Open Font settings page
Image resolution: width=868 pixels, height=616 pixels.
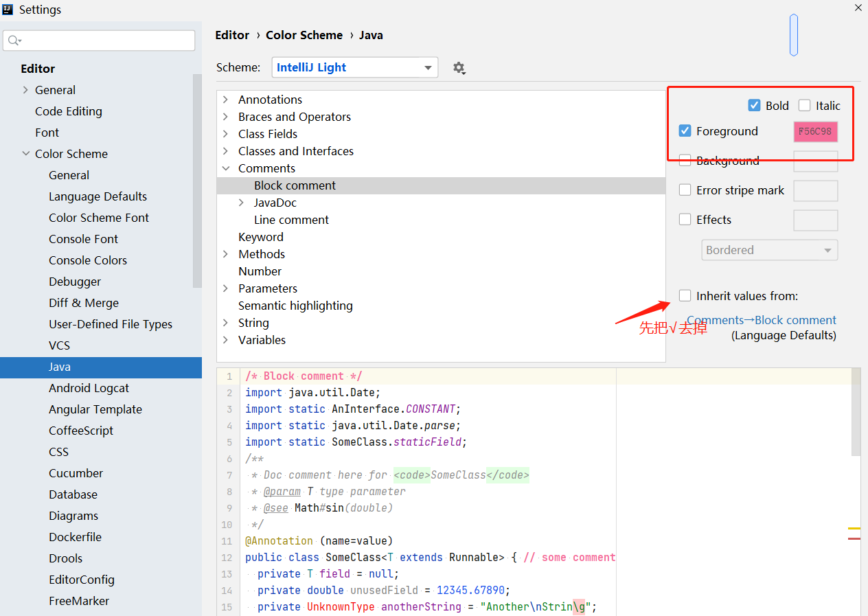coord(47,133)
